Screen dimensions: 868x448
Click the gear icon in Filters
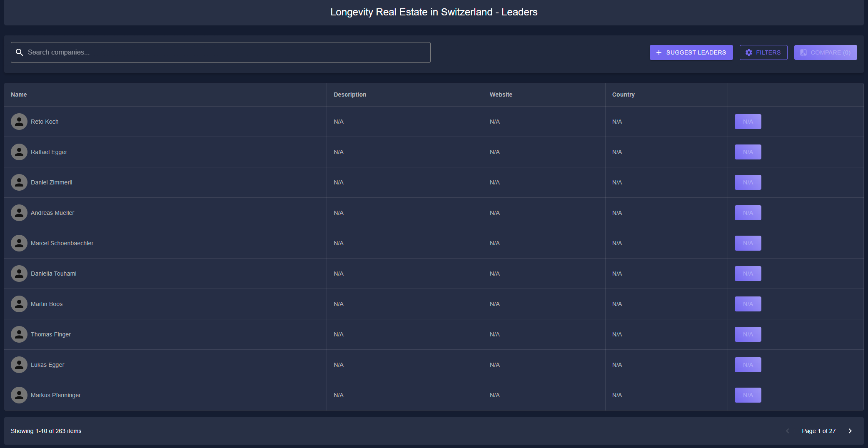click(749, 52)
